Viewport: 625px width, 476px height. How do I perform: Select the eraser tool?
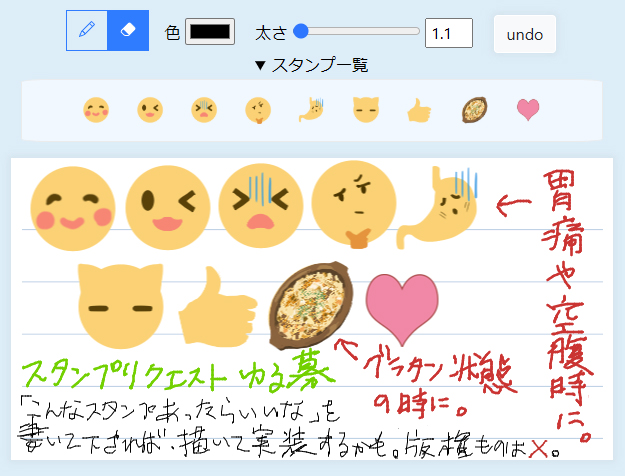(128, 31)
